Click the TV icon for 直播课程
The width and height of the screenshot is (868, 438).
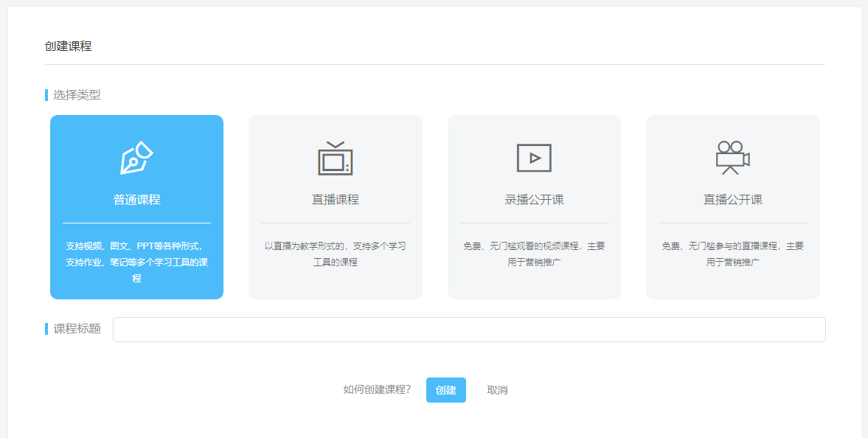point(335,159)
